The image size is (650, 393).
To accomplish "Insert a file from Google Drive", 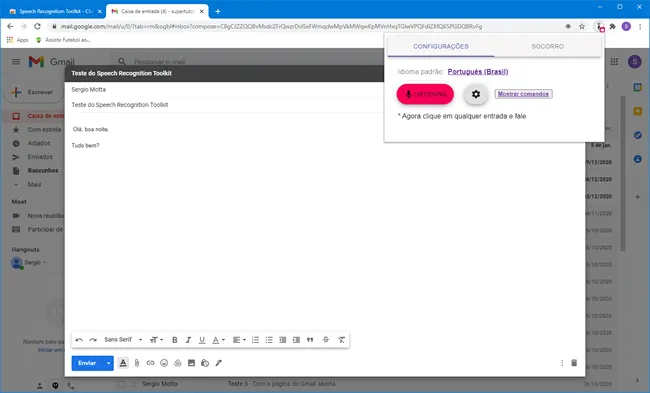I will [177, 363].
